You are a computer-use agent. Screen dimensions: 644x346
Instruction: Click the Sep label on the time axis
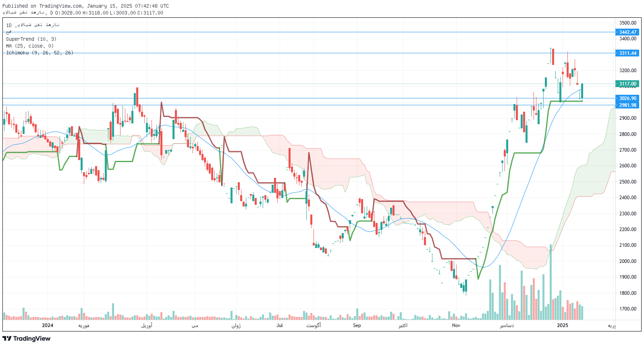click(357, 325)
